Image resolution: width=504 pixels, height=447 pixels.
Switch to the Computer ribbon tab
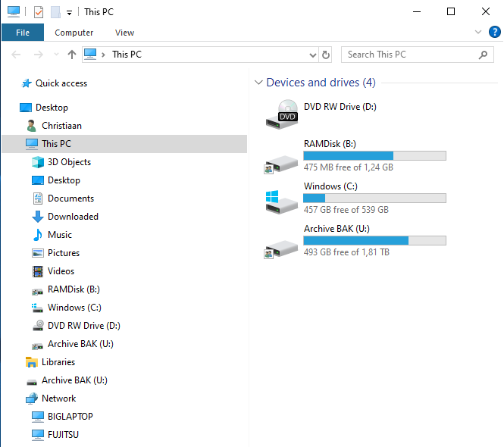click(x=74, y=33)
